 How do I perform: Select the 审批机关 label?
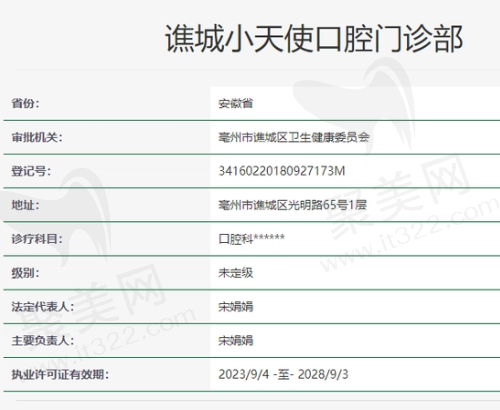[37, 137]
